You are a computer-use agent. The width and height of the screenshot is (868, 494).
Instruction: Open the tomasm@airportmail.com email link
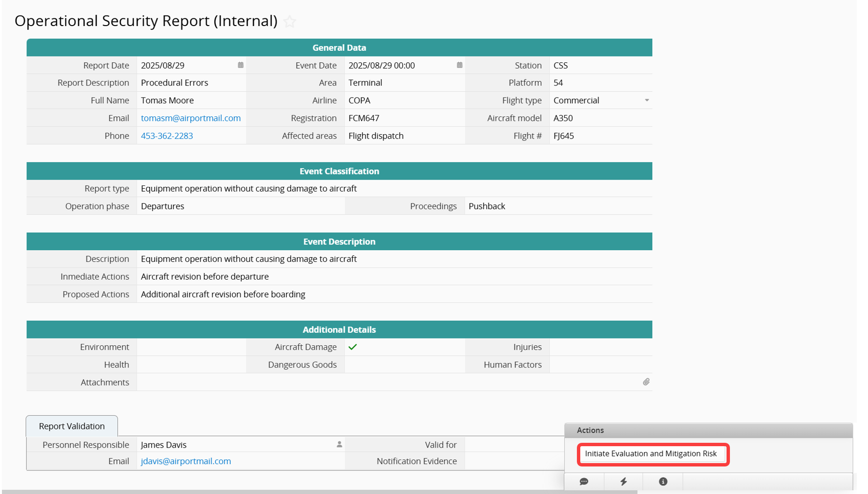click(x=191, y=118)
